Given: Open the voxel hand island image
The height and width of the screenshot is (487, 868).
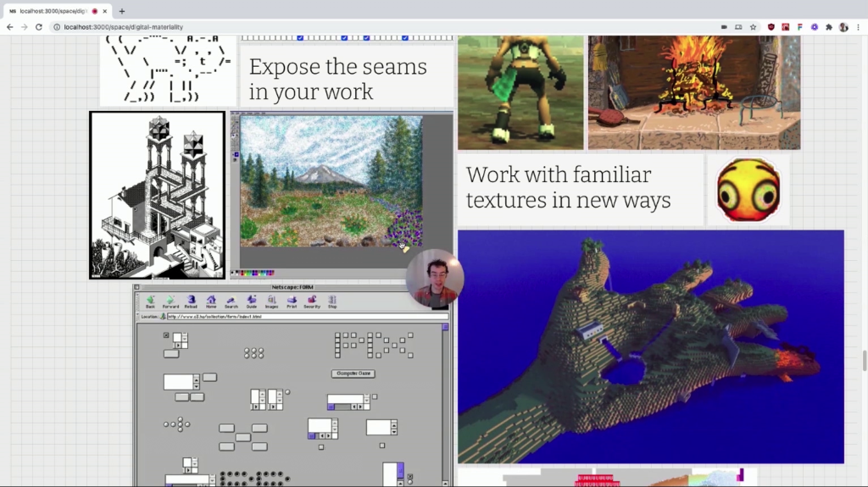Looking at the screenshot, I should 651,347.
